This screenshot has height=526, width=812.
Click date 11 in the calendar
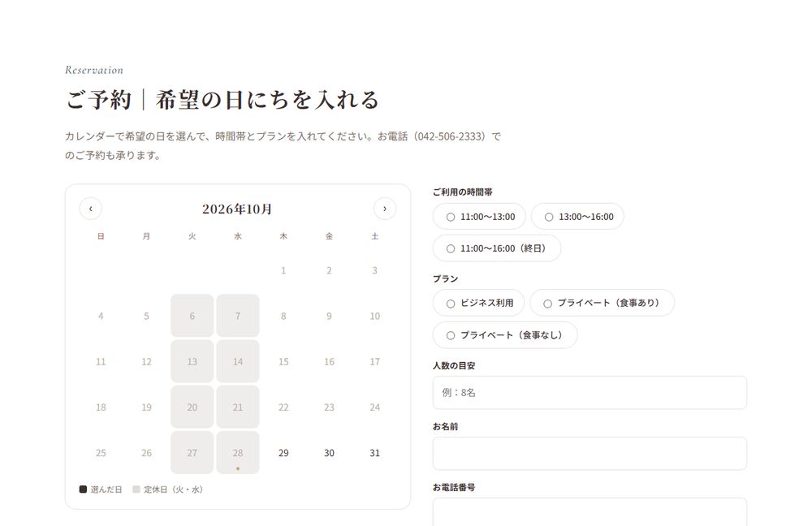click(101, 361)
